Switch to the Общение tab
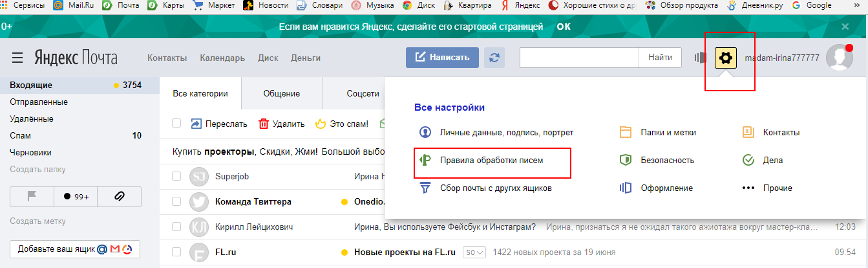 pos(281,93)
